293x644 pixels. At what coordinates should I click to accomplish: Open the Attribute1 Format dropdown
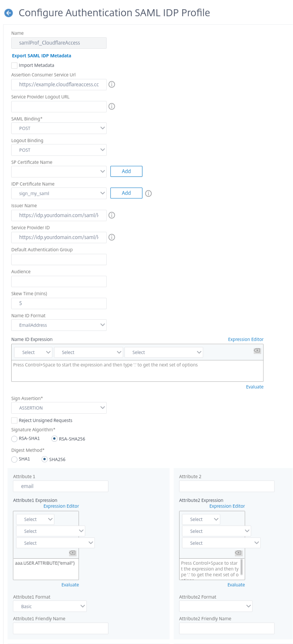[x=49, y=606]
